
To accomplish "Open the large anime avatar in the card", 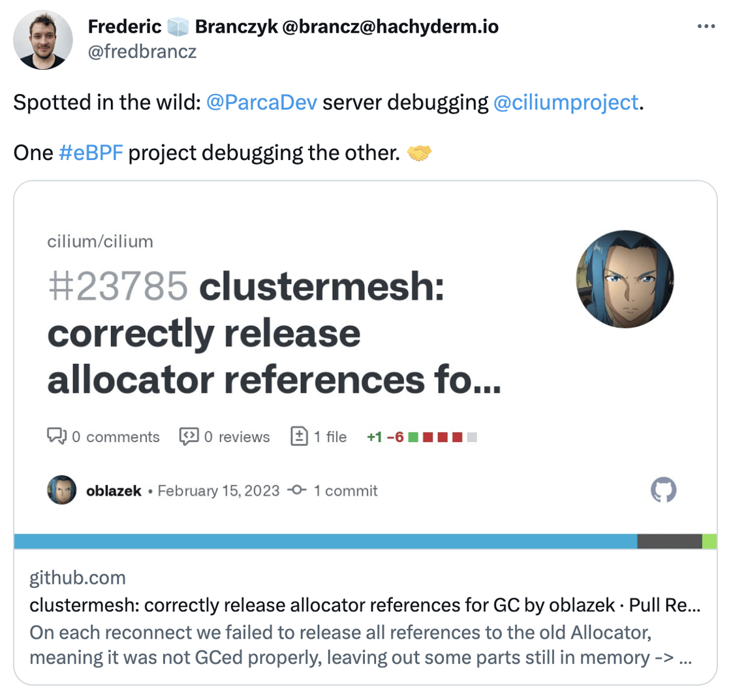I will [625, 281].
